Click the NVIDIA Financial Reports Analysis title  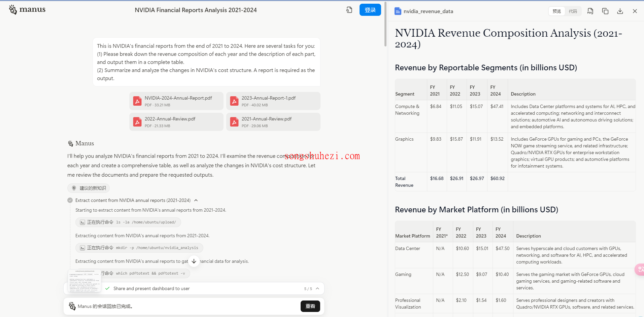(196, 10)
